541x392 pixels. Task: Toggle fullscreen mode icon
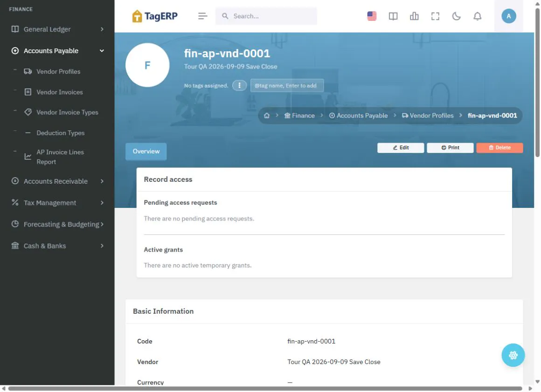[x=435, y=16]
